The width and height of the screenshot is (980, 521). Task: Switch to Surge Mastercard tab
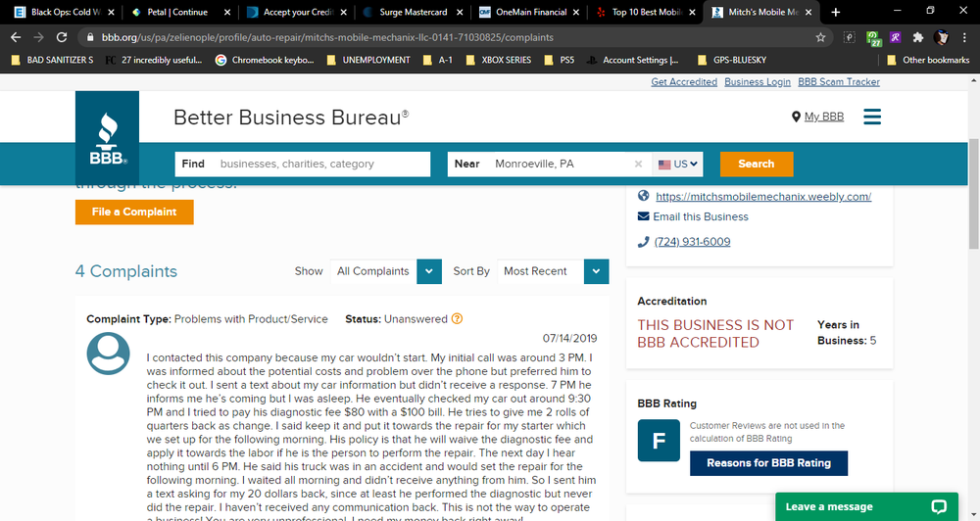tap(413, 12)
